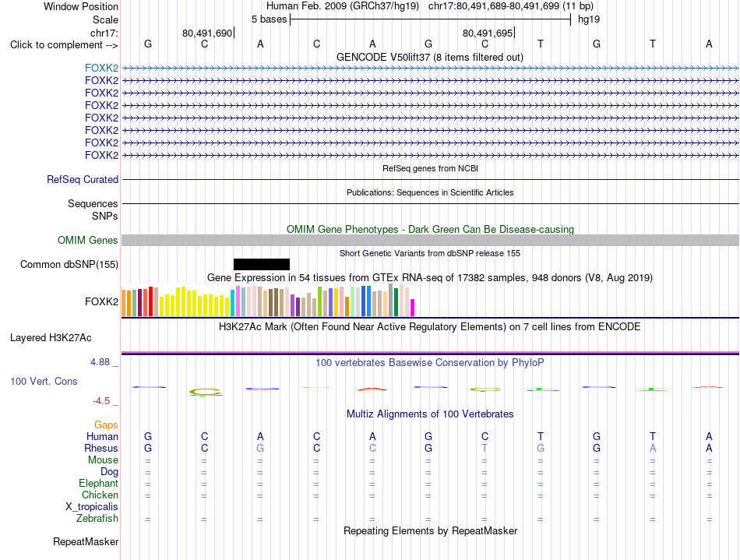Open the GTEx FOXK2 expression bar chart

268,301
